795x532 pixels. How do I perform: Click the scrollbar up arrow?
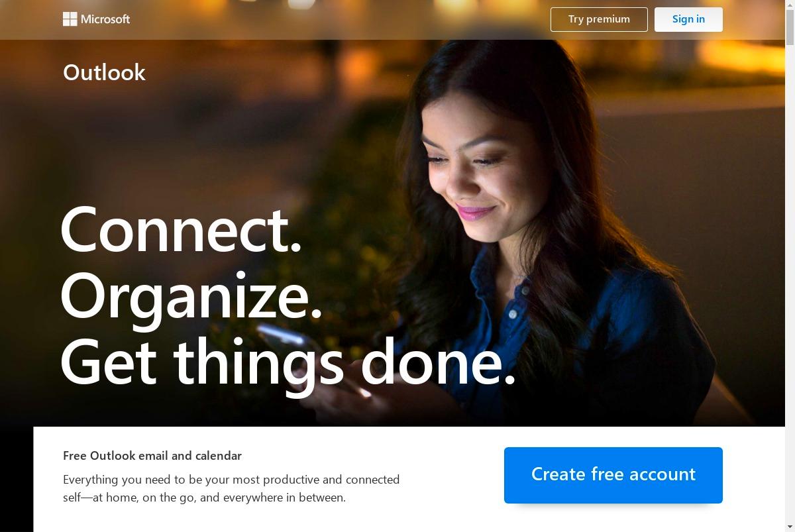790,5
